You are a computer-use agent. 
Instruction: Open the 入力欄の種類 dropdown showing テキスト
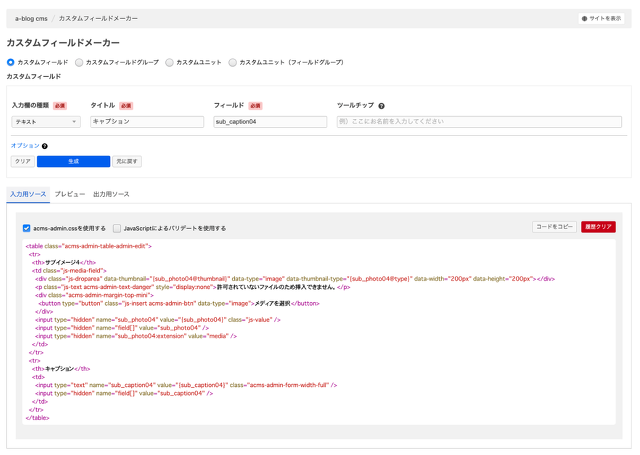(x=46, y=122)
